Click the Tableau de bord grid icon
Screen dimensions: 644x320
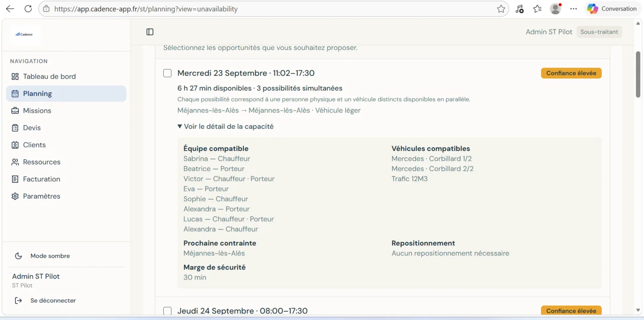pyautogui.click(x=15, y=76)
